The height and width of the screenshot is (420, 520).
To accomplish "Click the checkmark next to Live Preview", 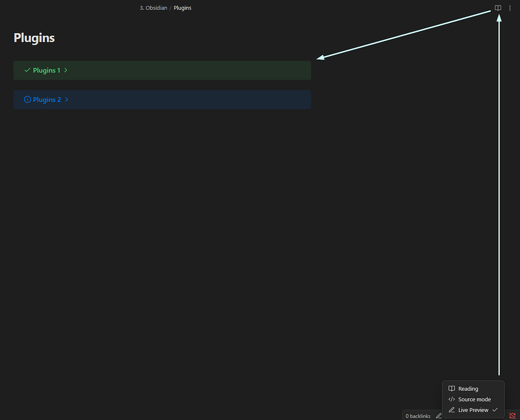I will (x=495, y=410).
